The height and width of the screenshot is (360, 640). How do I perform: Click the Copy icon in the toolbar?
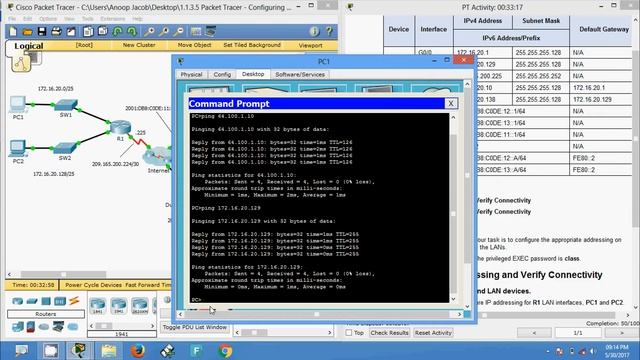[88, 31]
